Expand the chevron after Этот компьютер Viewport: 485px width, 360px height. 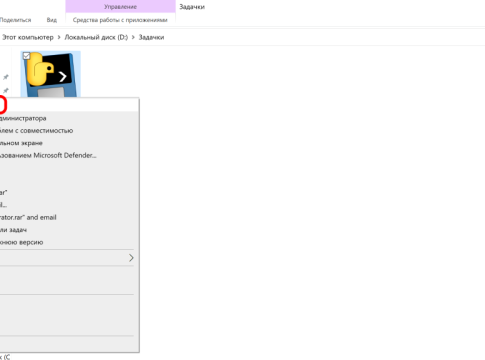coord(59,37)
